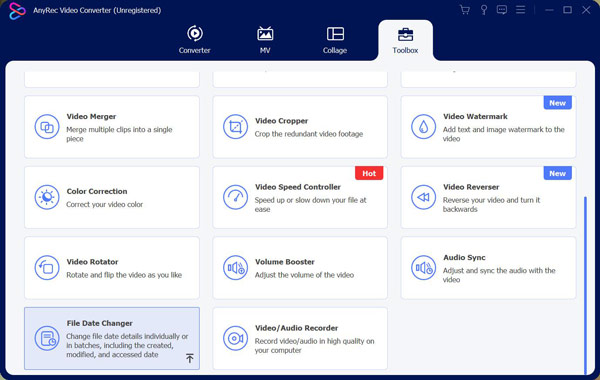Image resolution: width=600 pixels, height=380 pixels.
Task: Click 'Add text and image watermark' description
Action: click(504, 134)
